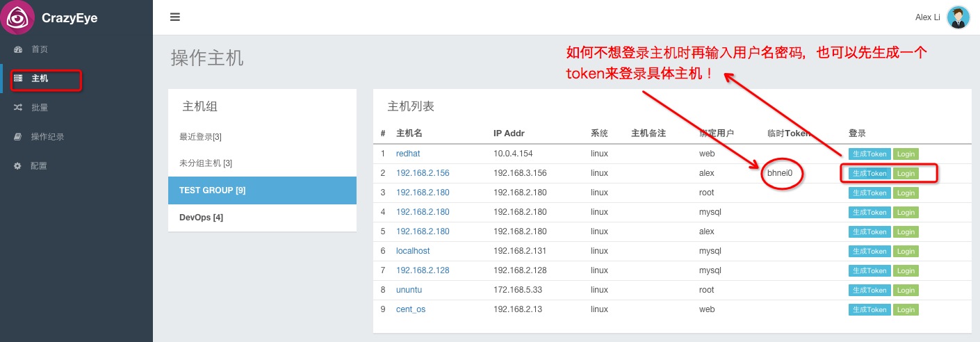Open 未分组主机 [3] group

point(206,163)
